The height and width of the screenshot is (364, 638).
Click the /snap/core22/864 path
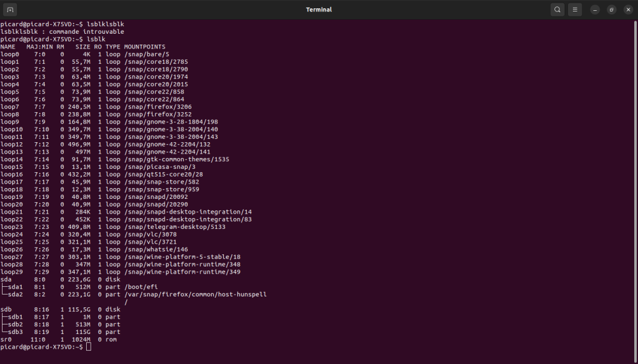(154, 99)
